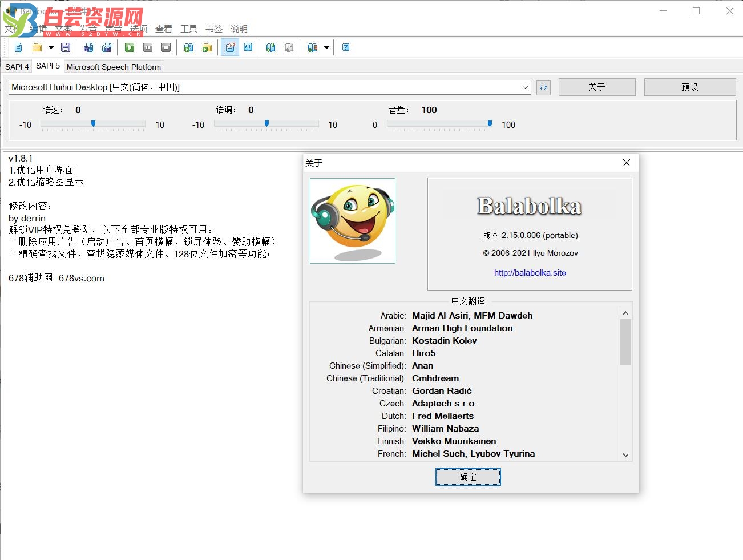Click the translator list scrollbar thumb
Viewport: 743px width, 560px height.
click(625, 342)
